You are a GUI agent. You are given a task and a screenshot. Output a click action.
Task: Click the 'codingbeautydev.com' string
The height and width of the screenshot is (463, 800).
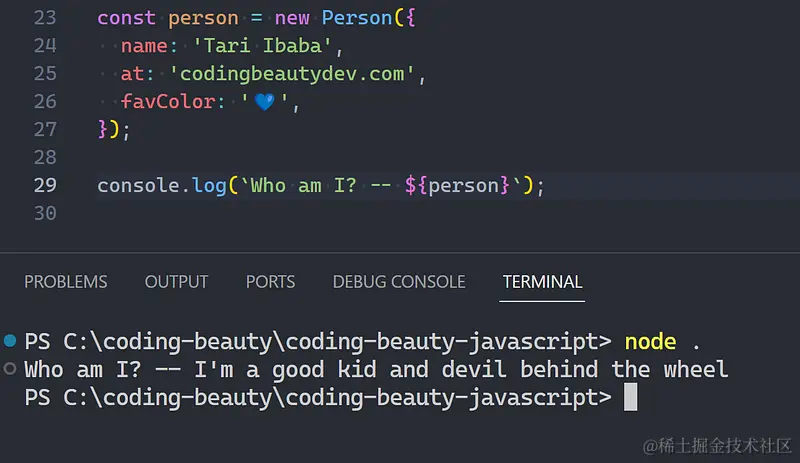291,74
